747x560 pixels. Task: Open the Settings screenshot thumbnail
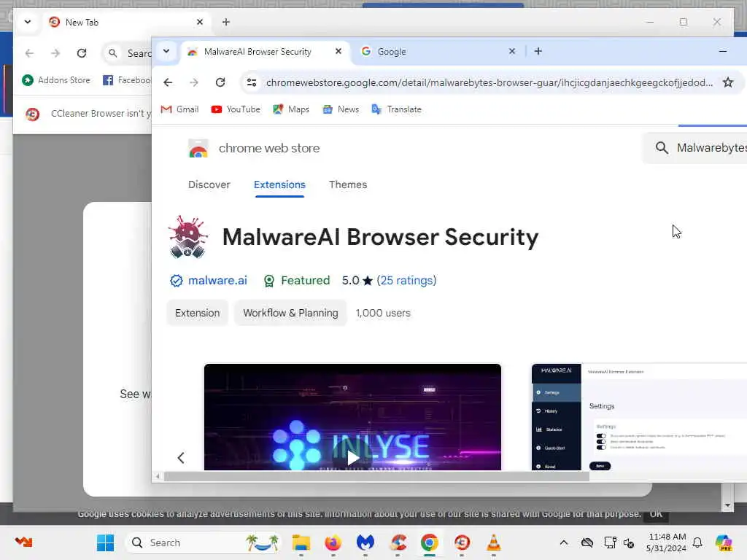(639, 416)
